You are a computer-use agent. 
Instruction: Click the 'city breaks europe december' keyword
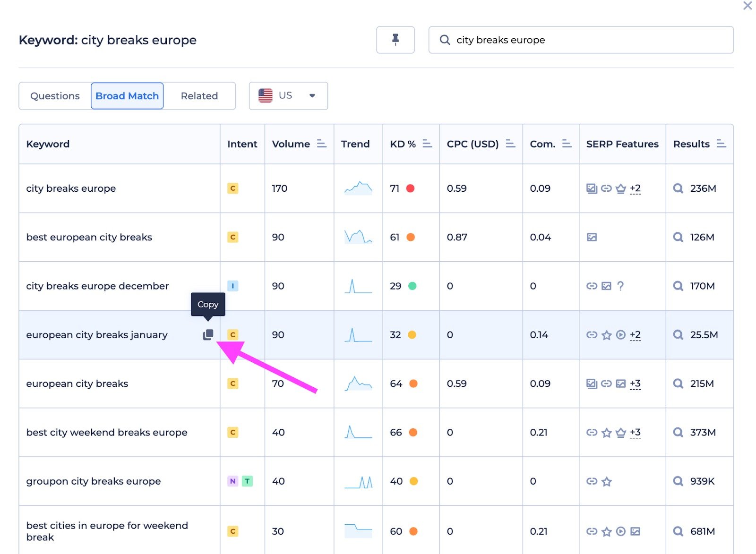(97, 286)
